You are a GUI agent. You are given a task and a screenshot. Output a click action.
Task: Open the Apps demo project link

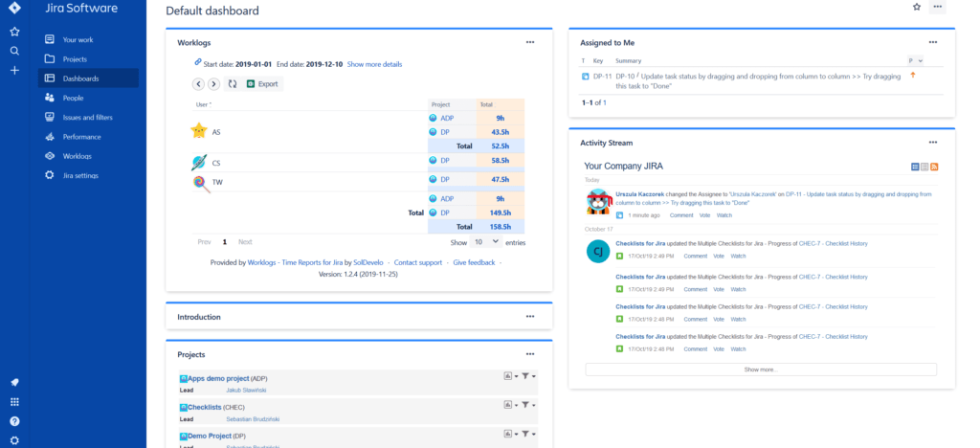point(218,378)
